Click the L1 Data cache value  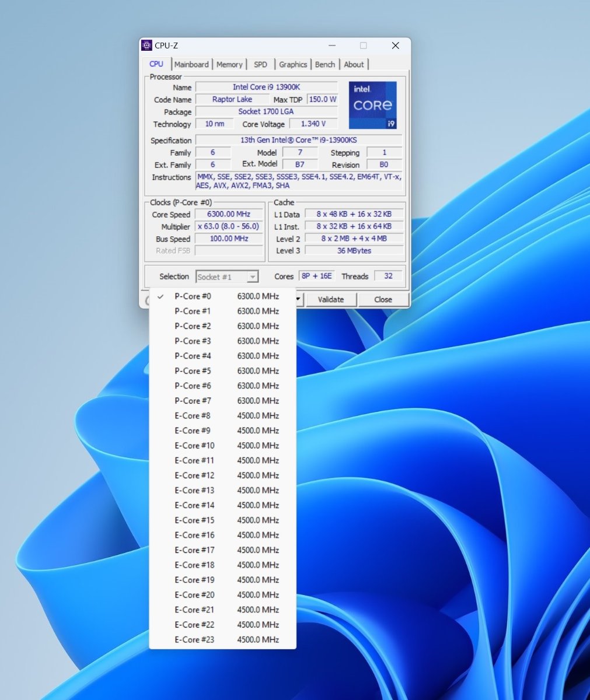pyautogui.click(x=354, y=214)
